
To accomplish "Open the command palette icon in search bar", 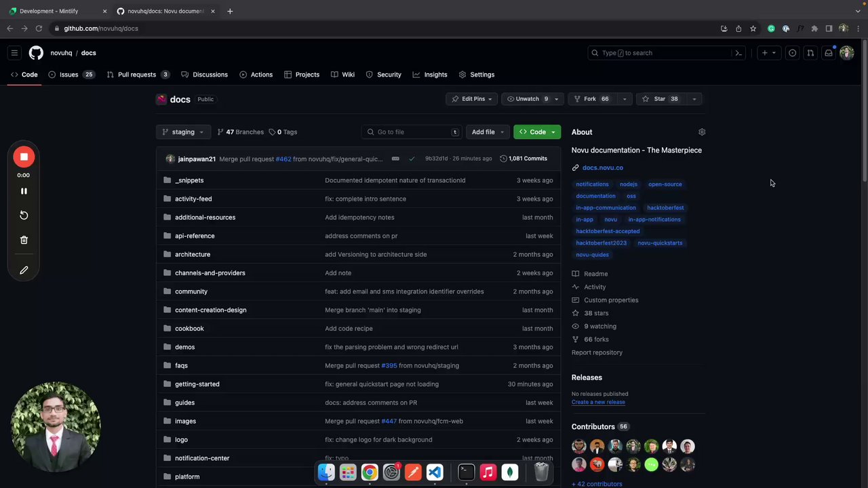I will (738, 53).
